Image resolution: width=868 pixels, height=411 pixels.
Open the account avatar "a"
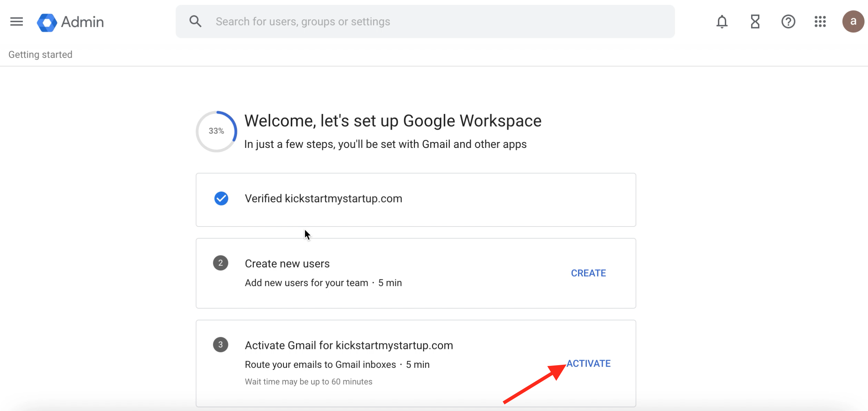(x=853, y=22)
